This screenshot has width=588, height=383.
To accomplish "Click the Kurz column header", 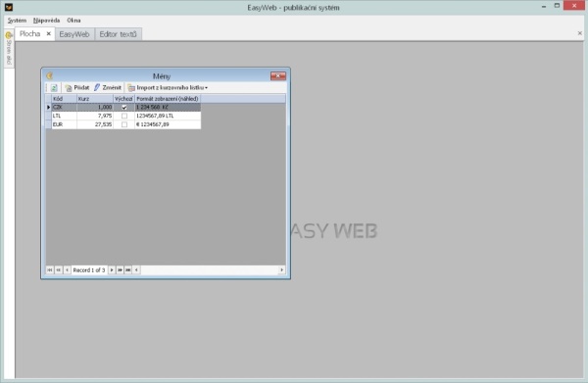I will pos(95,99).
